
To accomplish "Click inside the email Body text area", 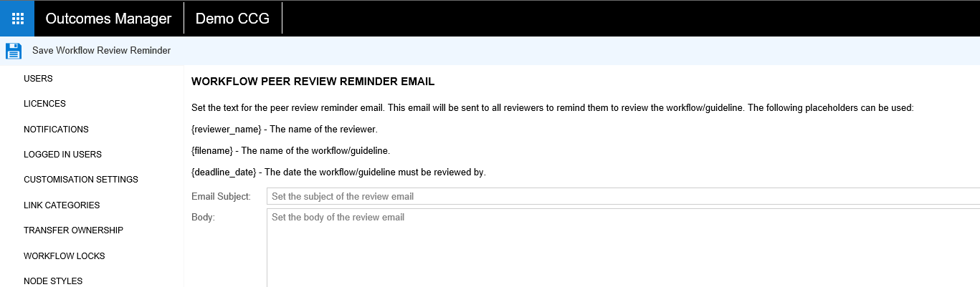I will tap(622, 247).
